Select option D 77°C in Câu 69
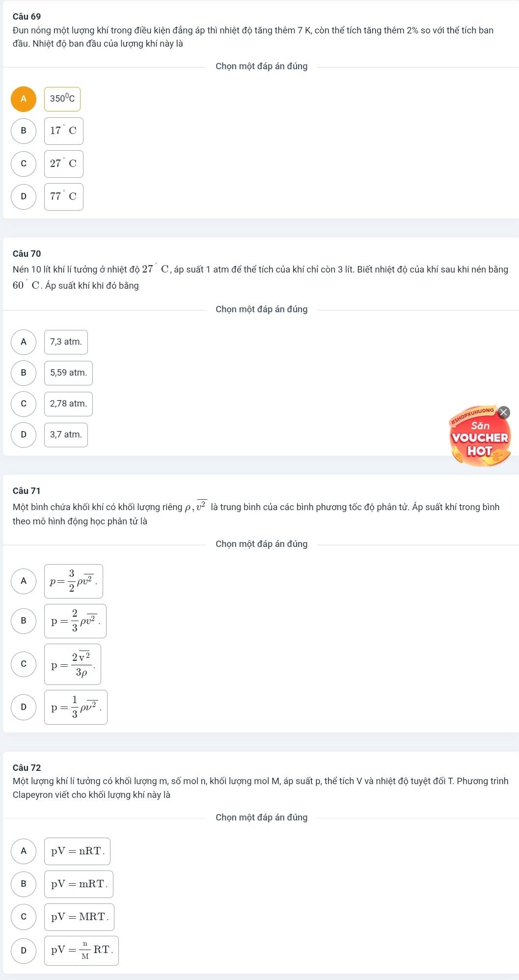 coord(24,196)
